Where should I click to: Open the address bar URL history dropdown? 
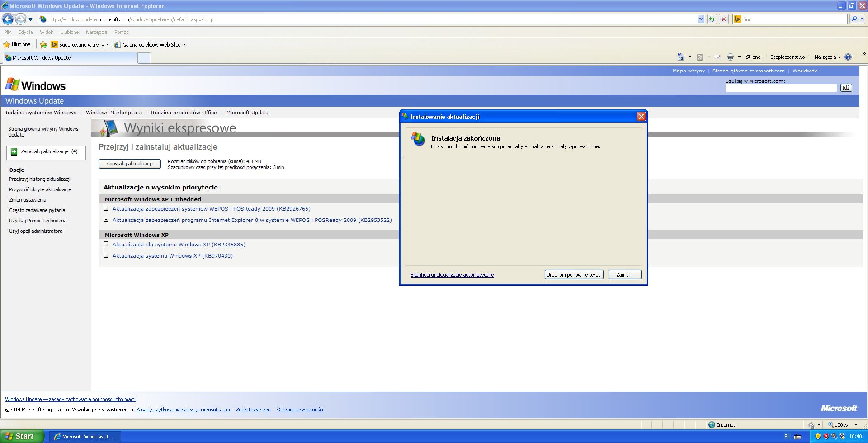click(701, 19)
